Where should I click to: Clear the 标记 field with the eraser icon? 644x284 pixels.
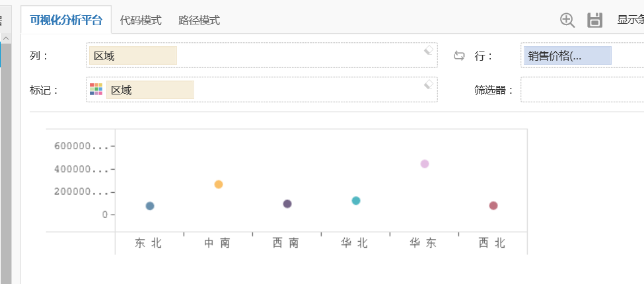click(428, 84)
